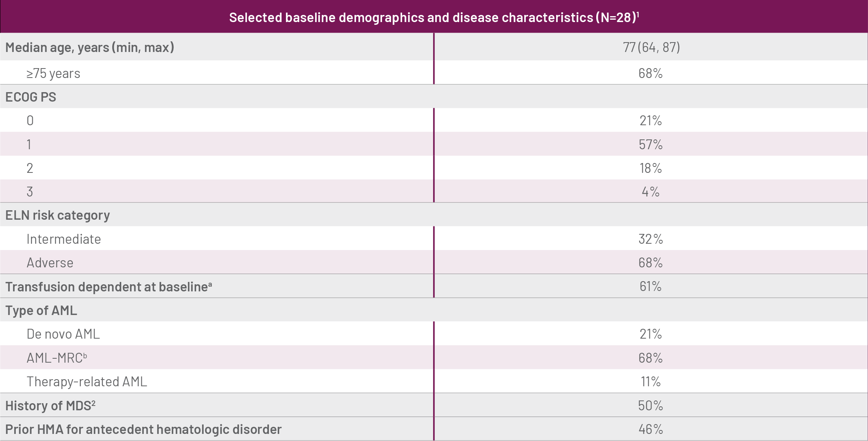Select the Type of AML heading
Screen dimensions: 868x441
click(41, 311)
